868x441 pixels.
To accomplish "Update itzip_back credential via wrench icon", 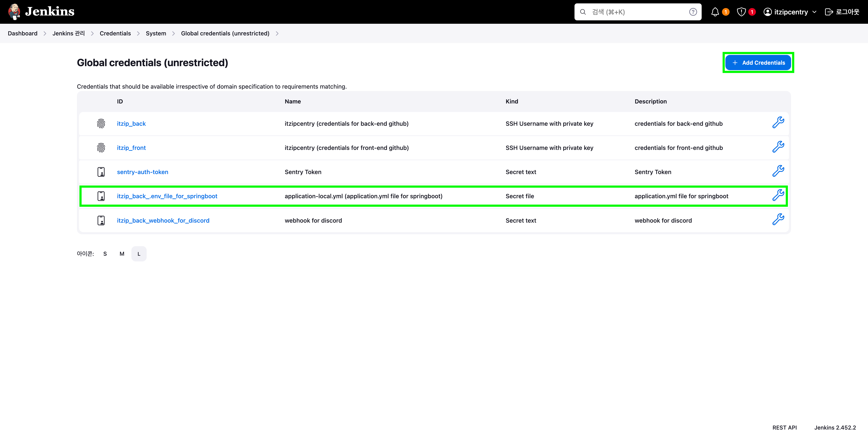I will tap(778, 122).
